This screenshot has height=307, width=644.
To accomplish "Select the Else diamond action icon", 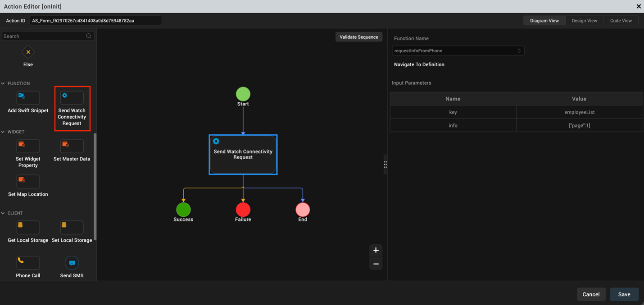I will click(28, 52).
